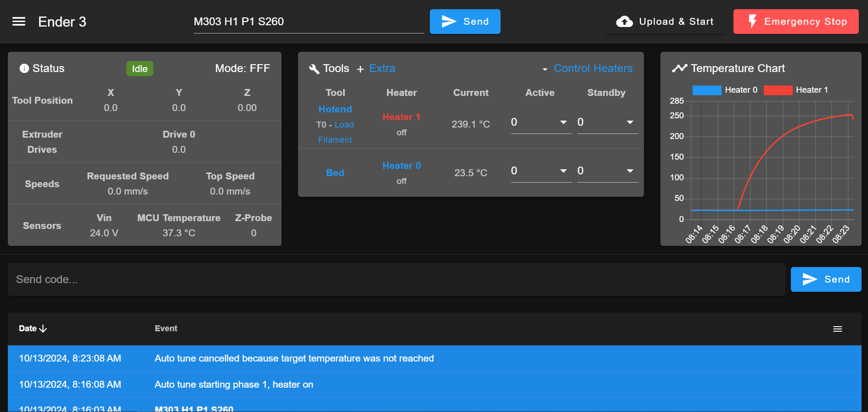The height and width of the screenshot is (412, 868).
Task: Click the Drive 0 extruder value
Action: click(x=179, y=150)
